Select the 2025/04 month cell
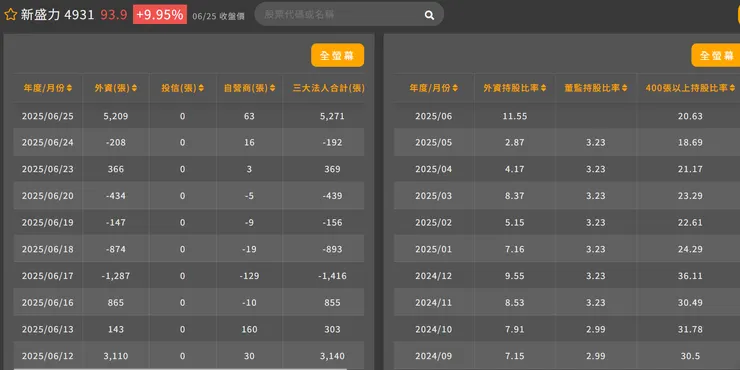This screenshot has height=370, width=740. 433,169
